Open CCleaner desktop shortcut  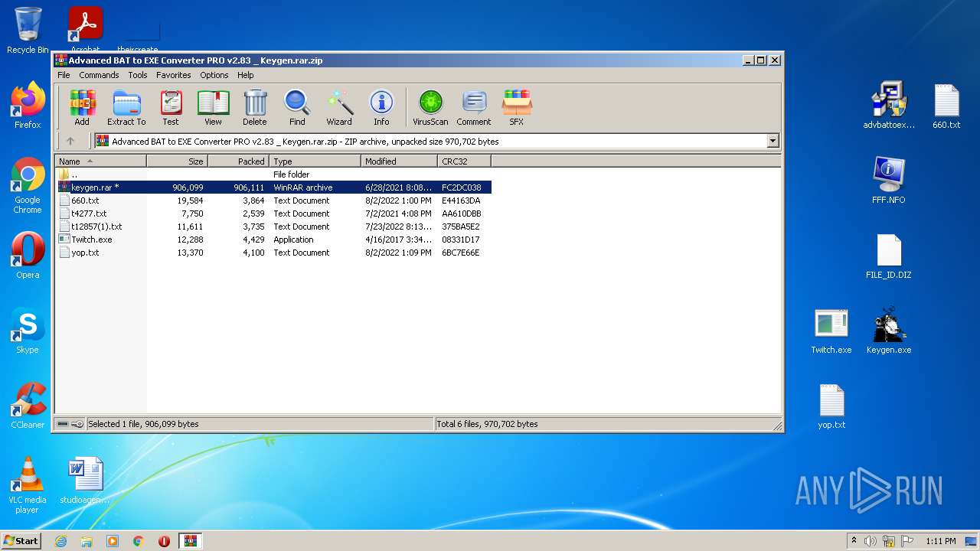[28, 406]
